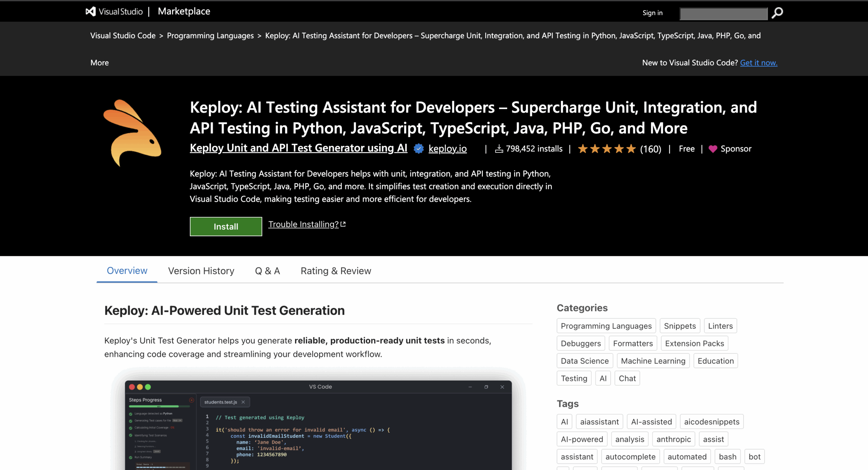Click the Sponsor heart icon
Viewport: 868px width, 470px height.
[x=713, y=149]
